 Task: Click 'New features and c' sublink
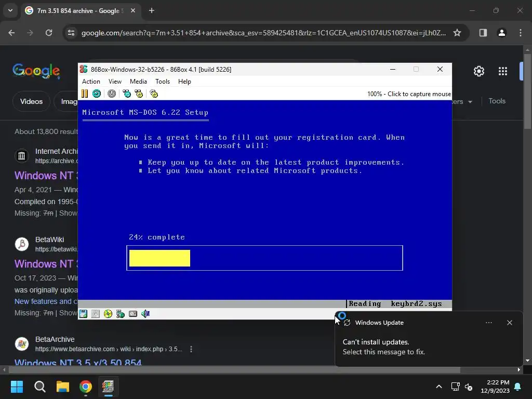[x=46, y=301]
